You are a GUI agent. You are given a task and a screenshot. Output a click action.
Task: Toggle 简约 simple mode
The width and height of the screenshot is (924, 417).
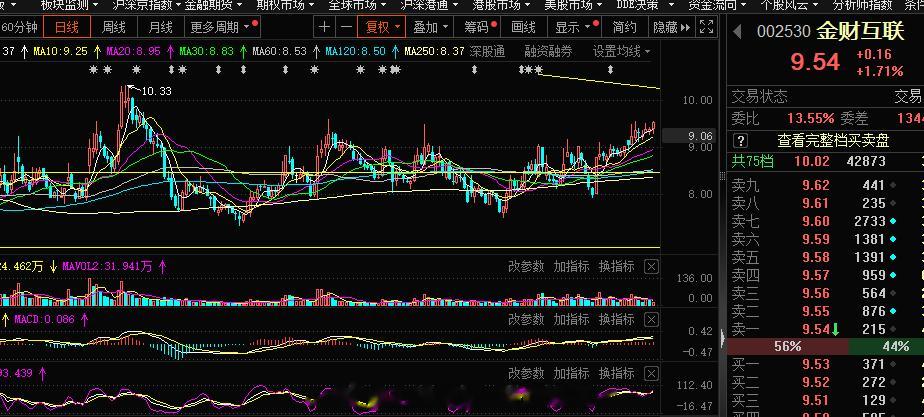624,27
